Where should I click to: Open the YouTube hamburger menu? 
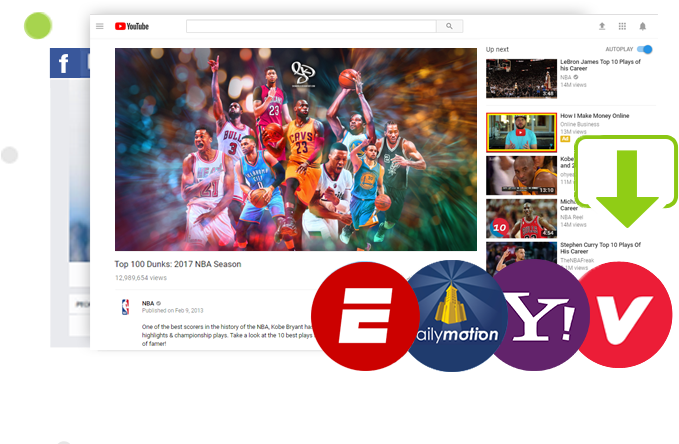tap(100, 26)
